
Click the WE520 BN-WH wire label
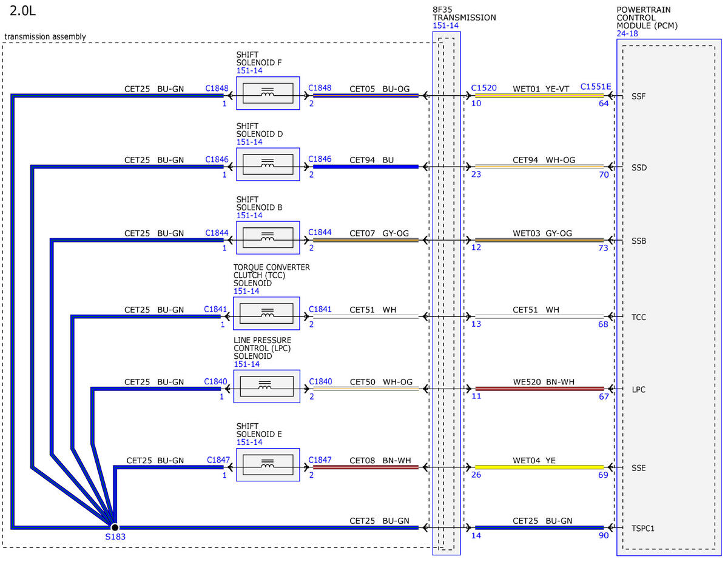tap(543, 382)
